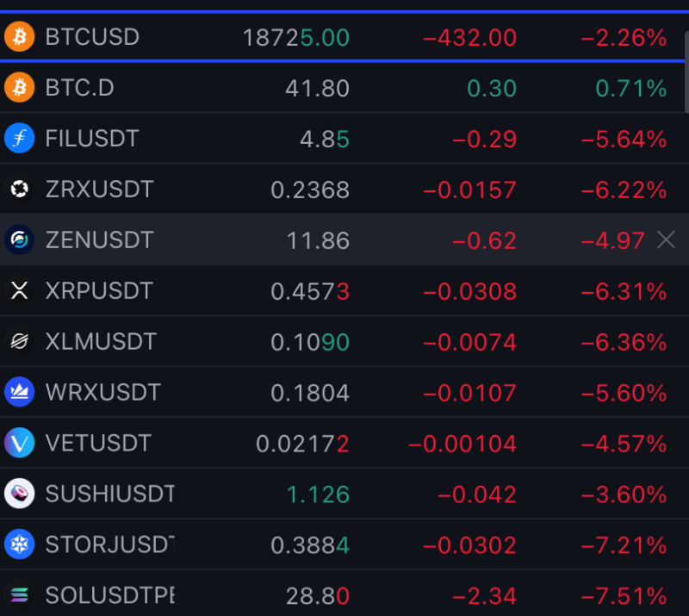Click the Stellar logo beside XLMUSDT
Viewport: 689px width, 616px height.
(19, 341)
